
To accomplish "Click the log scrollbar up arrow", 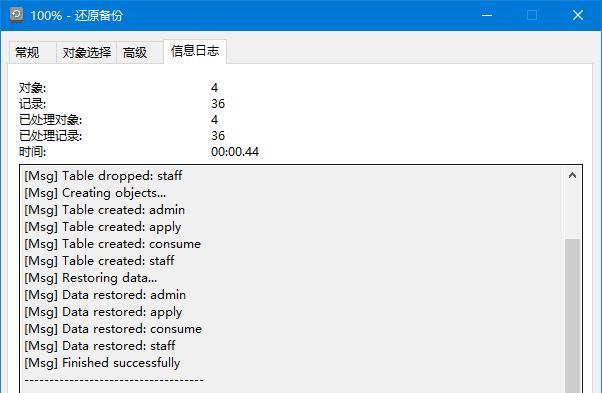I will [572, 175].
